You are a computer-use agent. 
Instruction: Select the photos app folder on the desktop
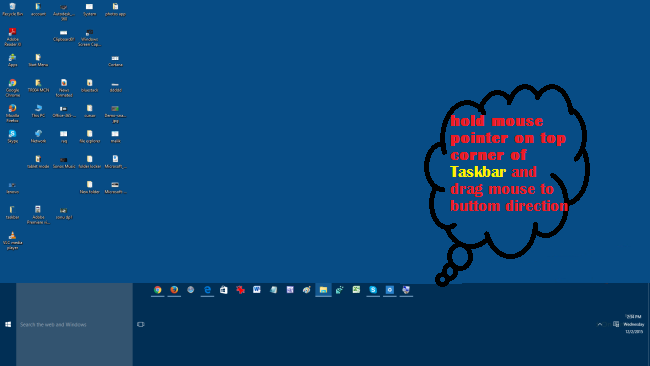point(115,9)
